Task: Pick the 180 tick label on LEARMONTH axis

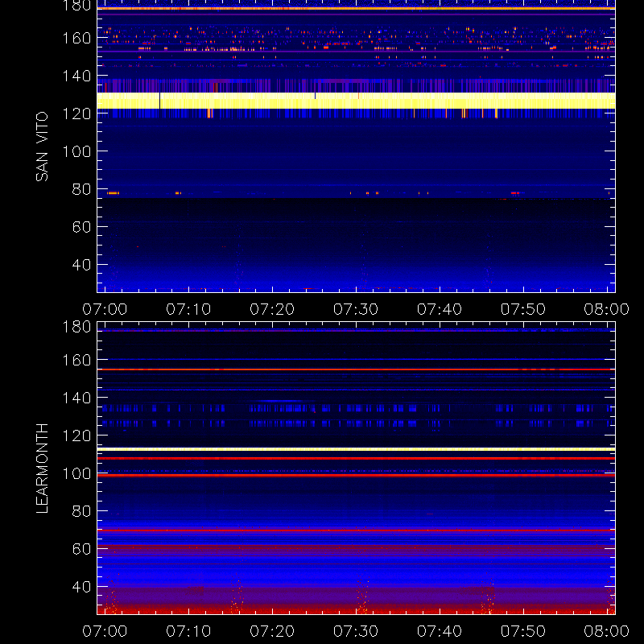Action: (x=76, y=327)
